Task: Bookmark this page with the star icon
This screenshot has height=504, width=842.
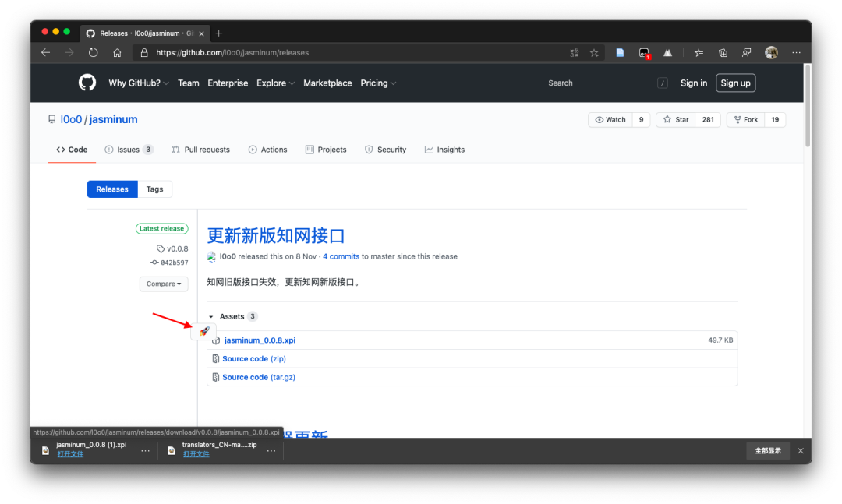Action: coord(594,53)
